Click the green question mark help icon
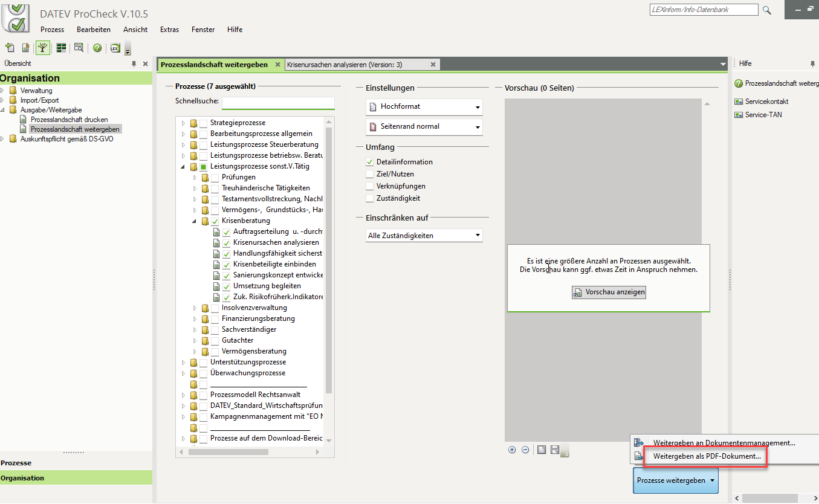 click(97, 48)
